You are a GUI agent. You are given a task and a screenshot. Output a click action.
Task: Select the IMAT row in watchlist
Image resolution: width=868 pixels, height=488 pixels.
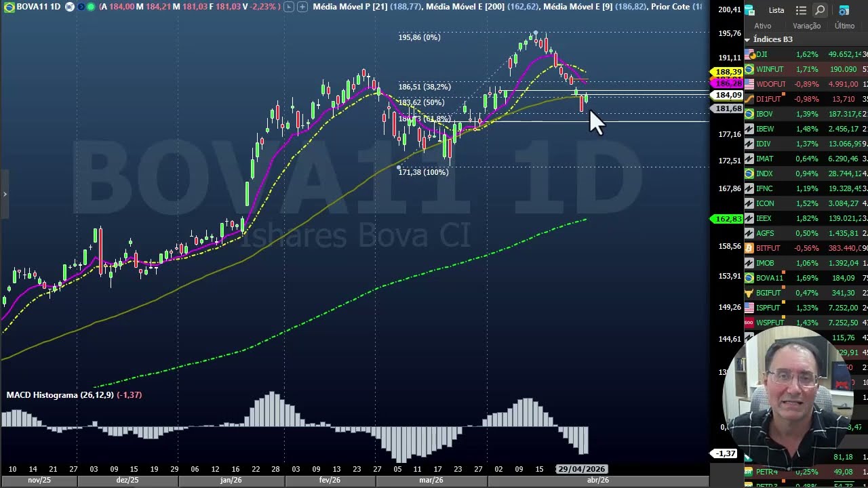[806, 159]
